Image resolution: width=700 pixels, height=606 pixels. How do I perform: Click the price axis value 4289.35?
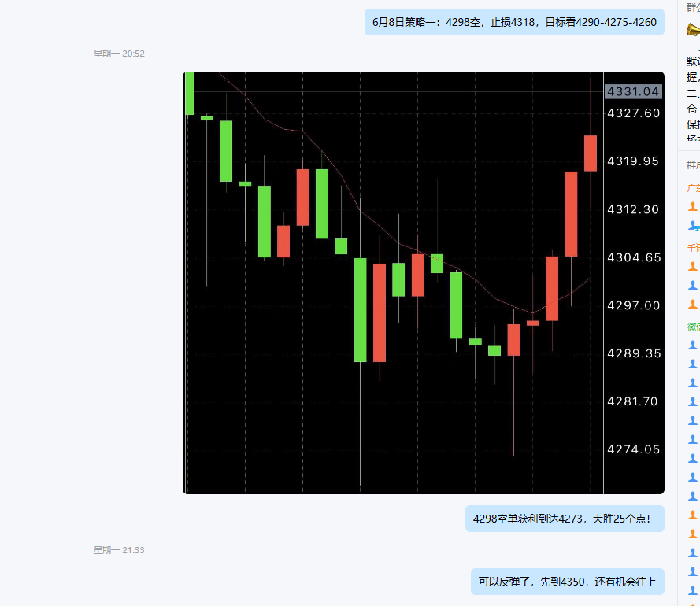[634, 353]
